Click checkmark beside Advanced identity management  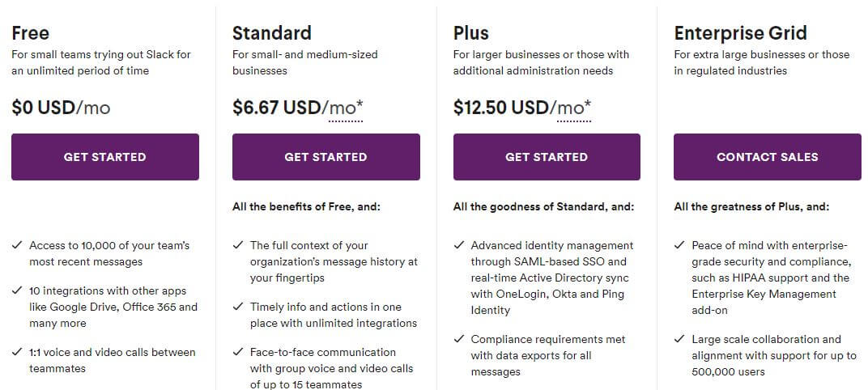pyautogui.click(x=459, y=245)
